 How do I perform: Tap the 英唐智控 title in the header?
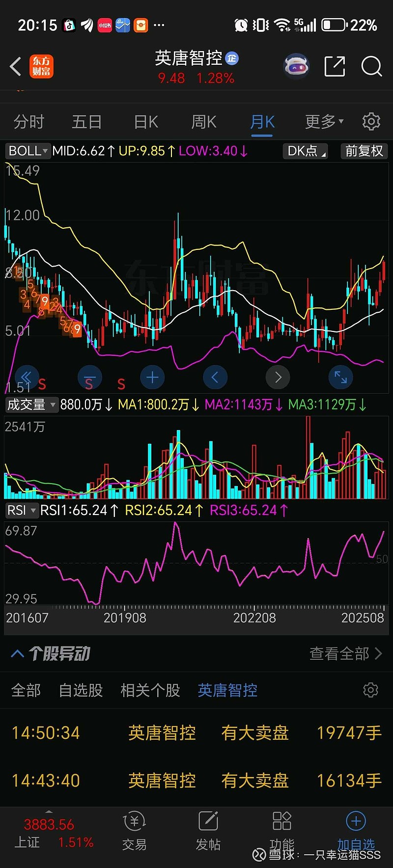pos(189,58)
